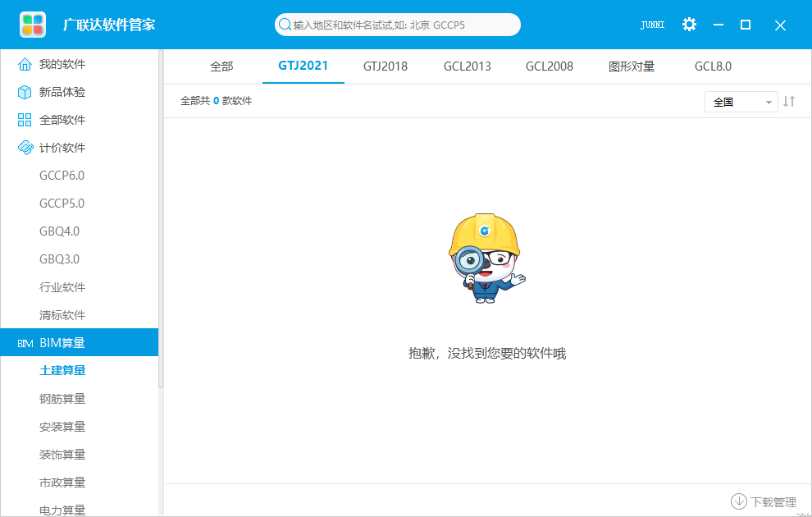Switch to the 图形对量 tab
This screenshot has height=517, width=812.
[632, 66]
